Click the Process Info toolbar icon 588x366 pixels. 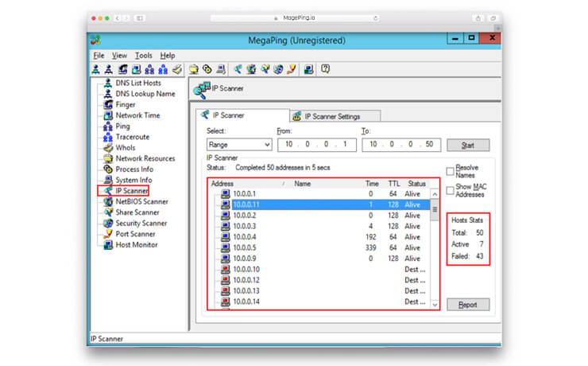[207, 69]
